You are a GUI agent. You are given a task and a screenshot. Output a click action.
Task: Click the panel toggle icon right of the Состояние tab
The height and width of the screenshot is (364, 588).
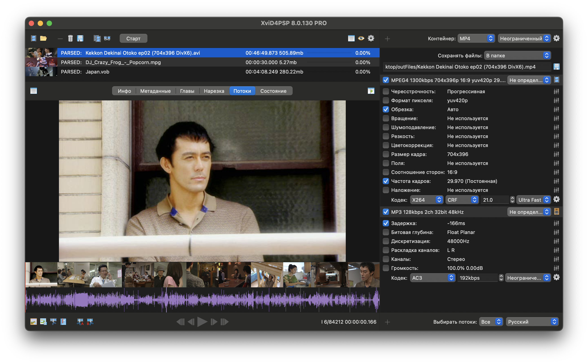(371, 91)
